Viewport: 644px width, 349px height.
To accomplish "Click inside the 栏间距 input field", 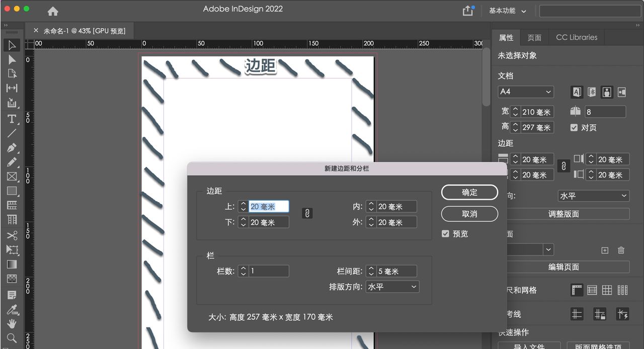I will pyautogui.click(x=395, y=271).
